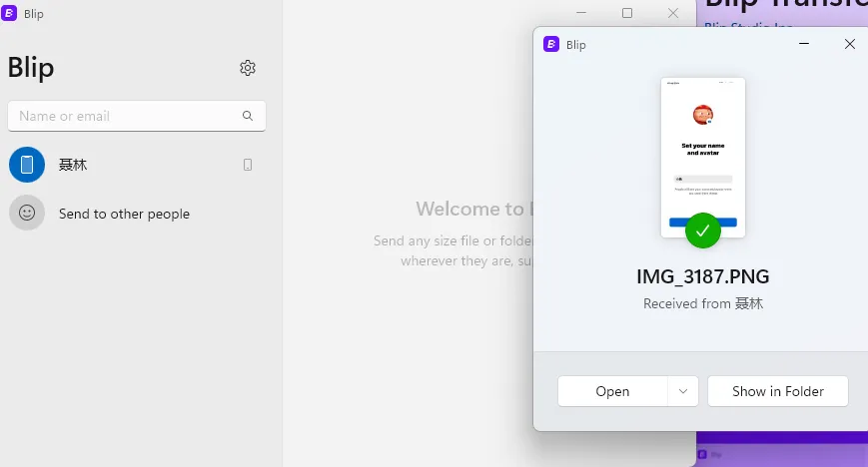Click the IMG_3187.PNG preview thumbnail
Image resolution: width=868 pixels, height=467 pixels.
[703, 150]
